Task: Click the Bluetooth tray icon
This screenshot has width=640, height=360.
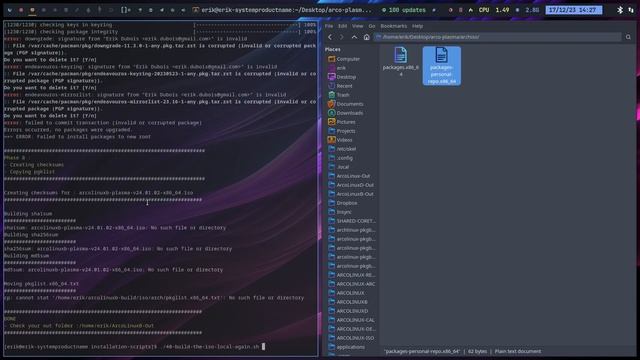Action: coord(620,10)
